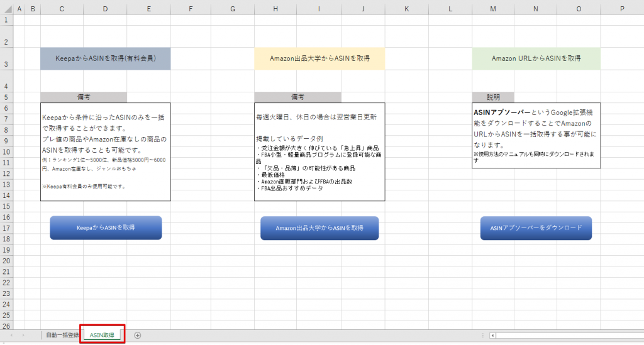
Task: Click the ASINアブソーバー description text box
Action: click(536, 135)
